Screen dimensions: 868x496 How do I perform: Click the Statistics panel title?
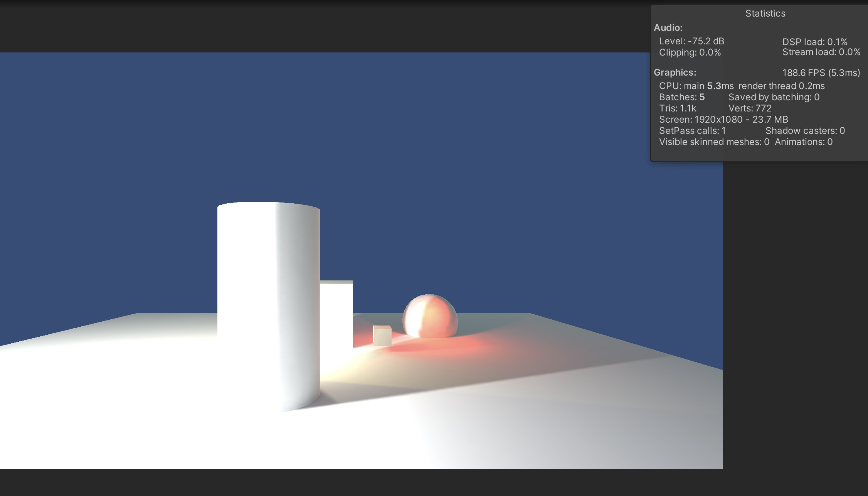click(765, 13)
